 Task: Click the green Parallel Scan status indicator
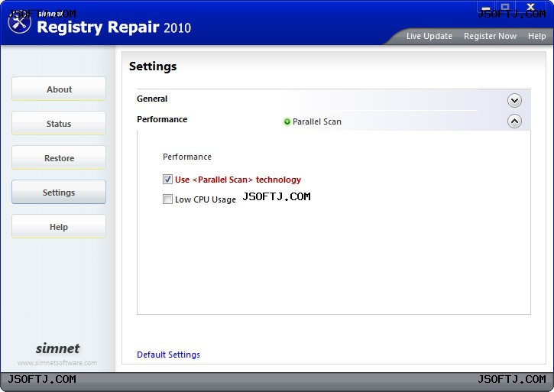pyautogui.click(x=287, y=122)
